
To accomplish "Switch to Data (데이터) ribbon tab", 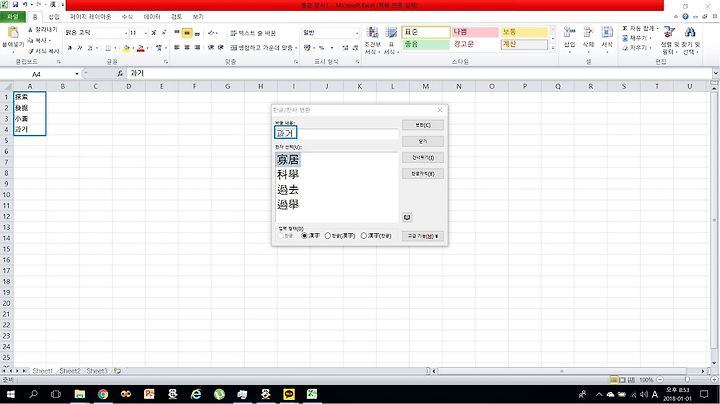I will (152, 17).
